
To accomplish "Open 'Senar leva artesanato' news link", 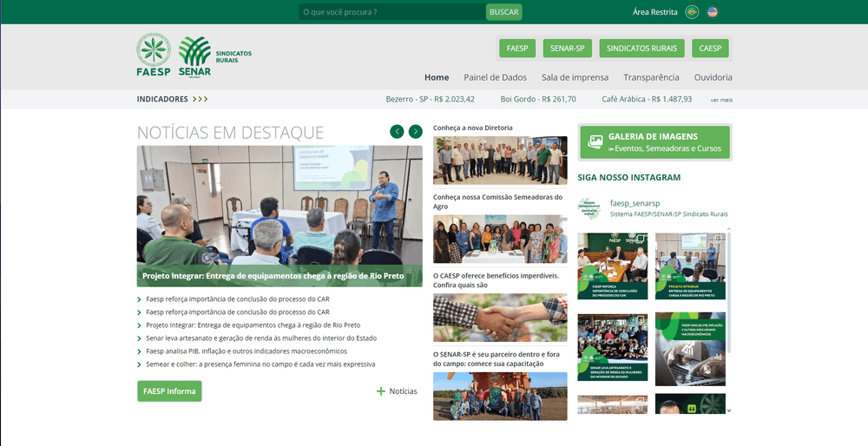I will [x=261, y=338].
